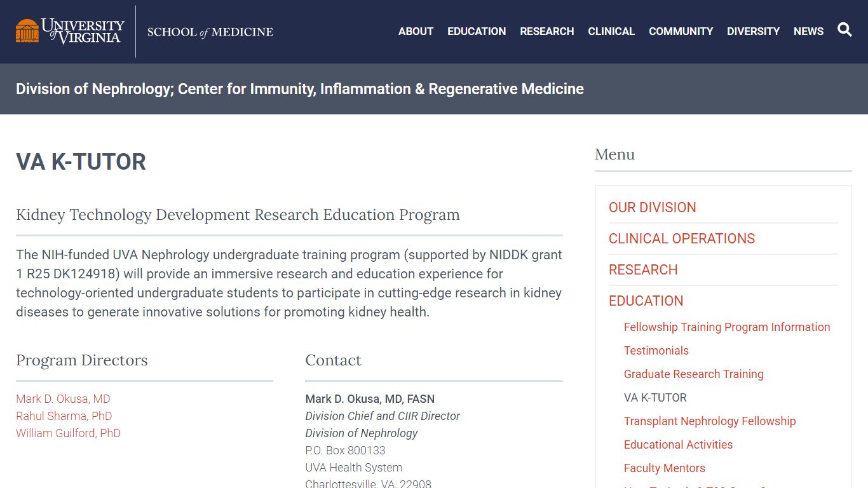Expand CLINICAL OPERATIONS in sidebar menu
868x488 pixels.
click(681, 239)
